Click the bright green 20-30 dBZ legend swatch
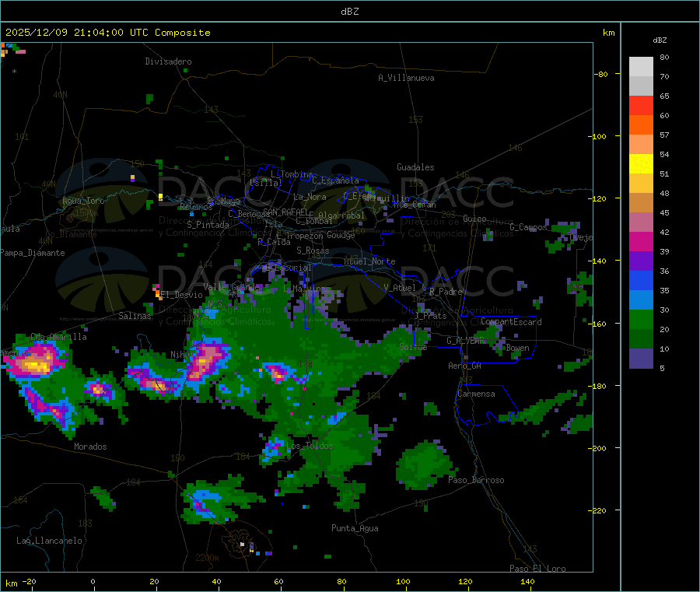The height and width of the screenshot is (592, 700). tap(641, 319)
